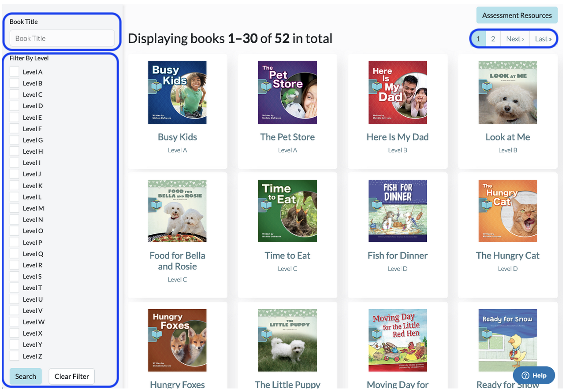566x392 pixels.
Task: Click the Clear Filter button
Action: pos(72,376)
